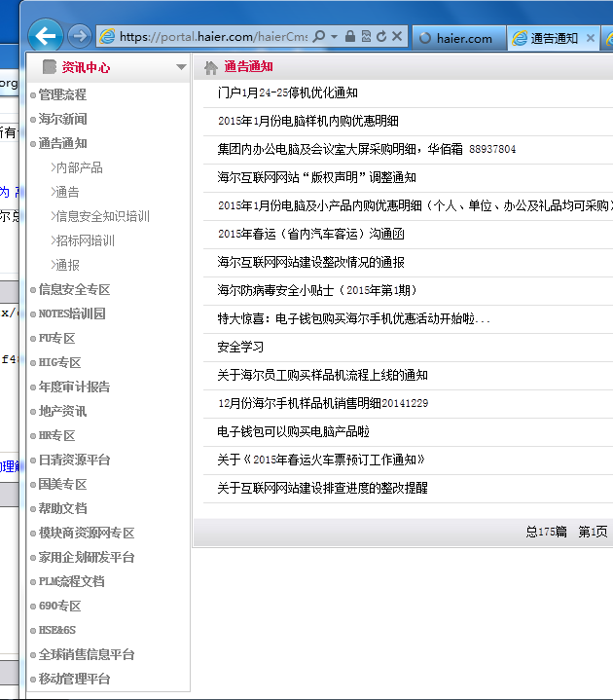
Task: Open 信息安全专区 in sidebar
Action: pyautogui.click(x=74, y=290)
